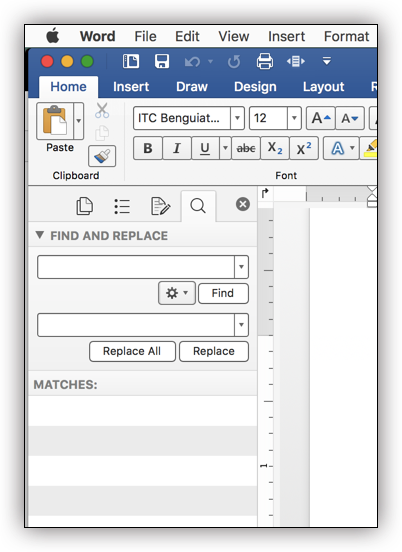
Task: Open the View menu
Action: point(234,36)
